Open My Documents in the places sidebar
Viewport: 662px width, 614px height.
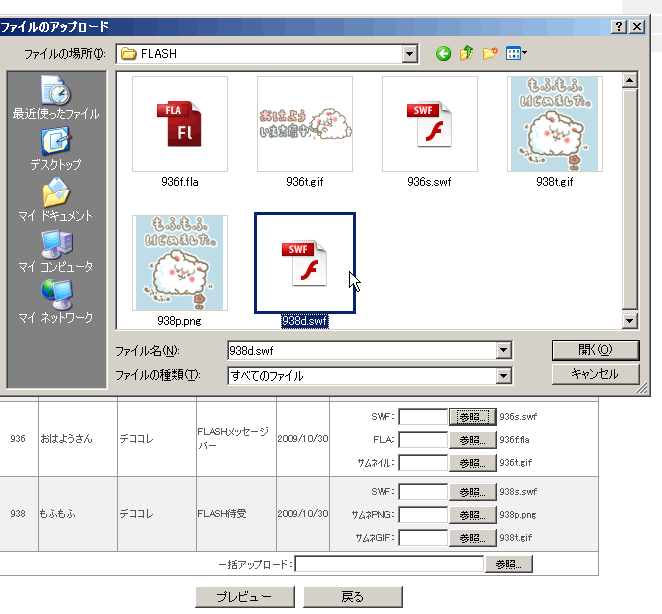pos(55,199)
